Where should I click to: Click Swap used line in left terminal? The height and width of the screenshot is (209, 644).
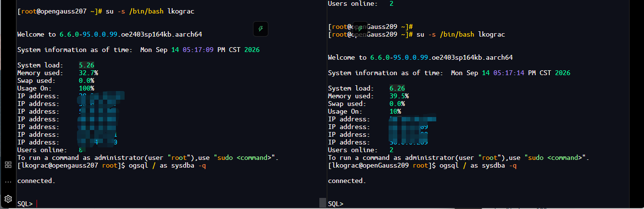coord(56,80)
